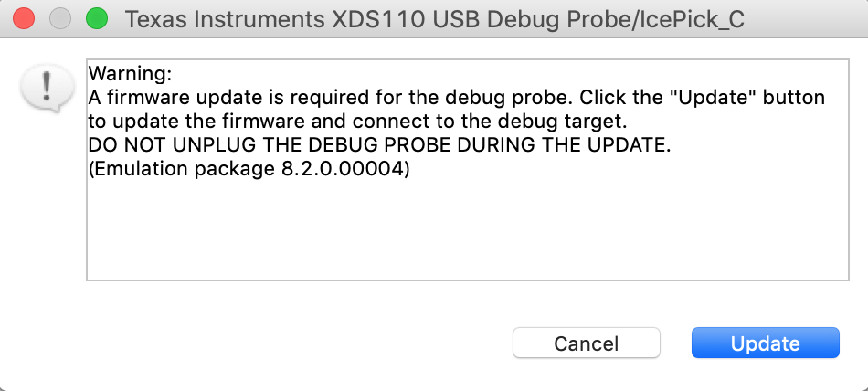Viewport: 868px width, 391px height.
Task: Click the "Texas Instruments" words in title bar
Action: (225, 20)
